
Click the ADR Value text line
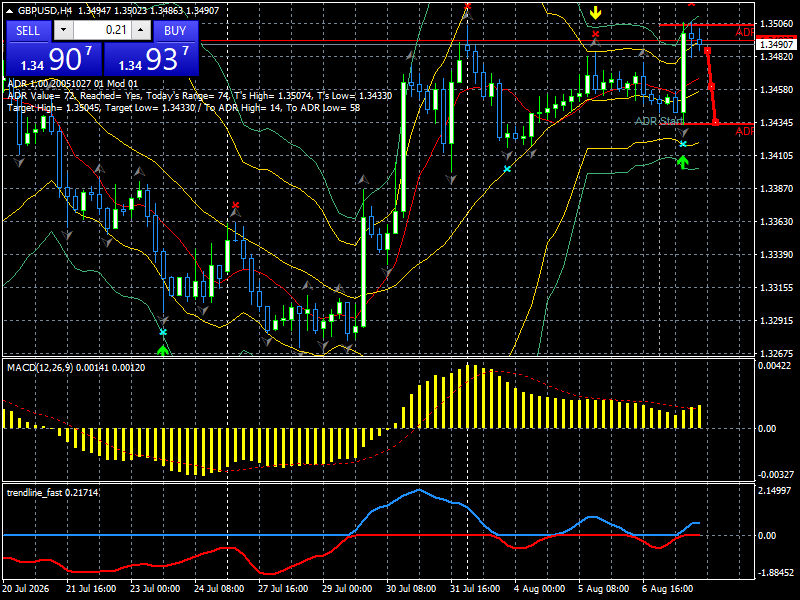(x=200, y=95)
